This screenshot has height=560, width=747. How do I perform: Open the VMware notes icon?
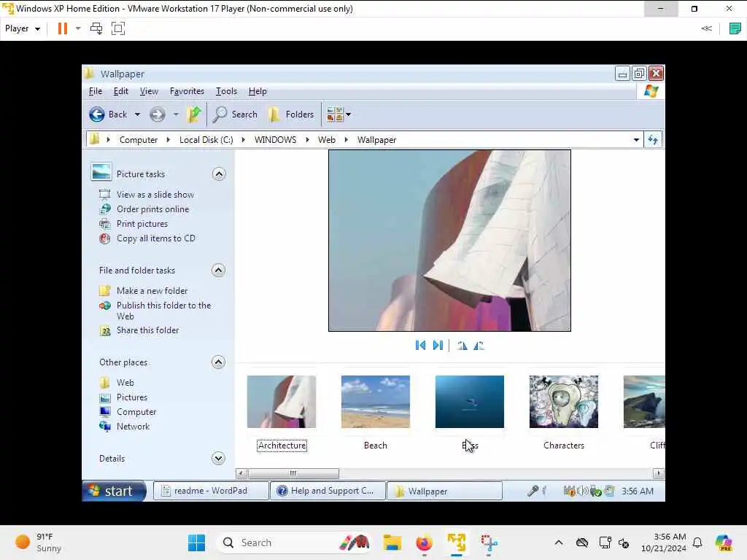coord(735,28)
